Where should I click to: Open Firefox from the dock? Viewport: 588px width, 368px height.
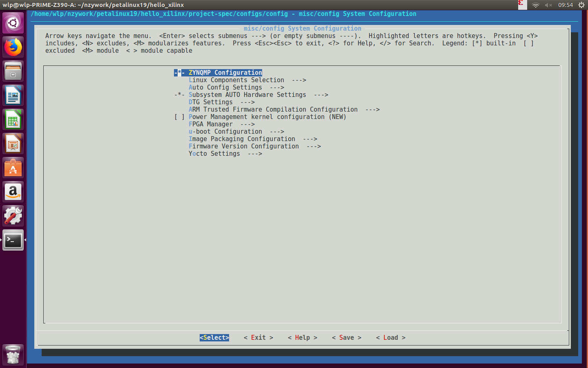click(13, 47)
